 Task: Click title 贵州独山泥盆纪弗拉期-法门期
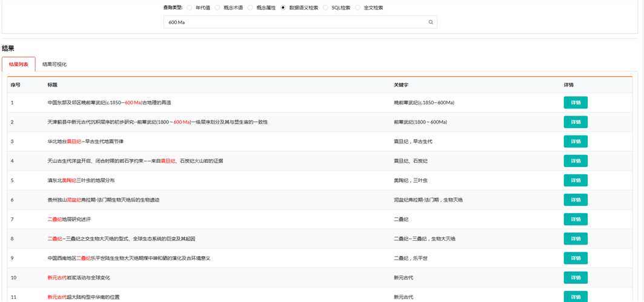pyautogui.click(x=103, y=200)
